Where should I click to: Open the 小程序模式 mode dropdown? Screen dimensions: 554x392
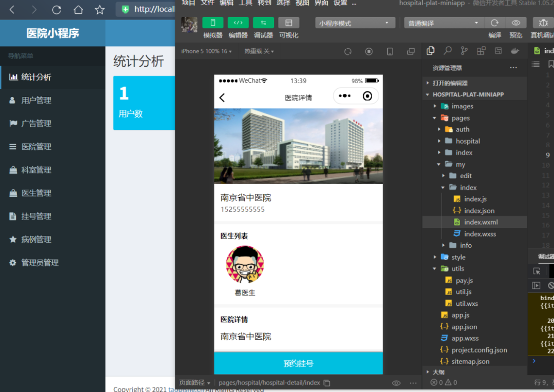click(355, 23)
